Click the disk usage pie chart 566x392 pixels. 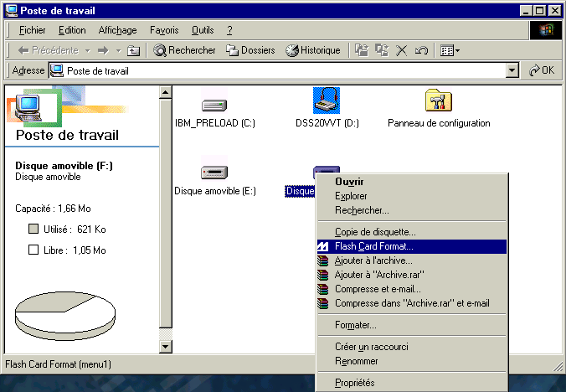coord(65,317)
